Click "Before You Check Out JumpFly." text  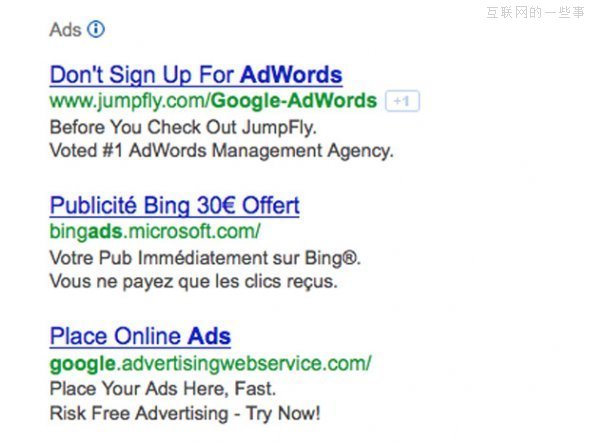[183, 127]
